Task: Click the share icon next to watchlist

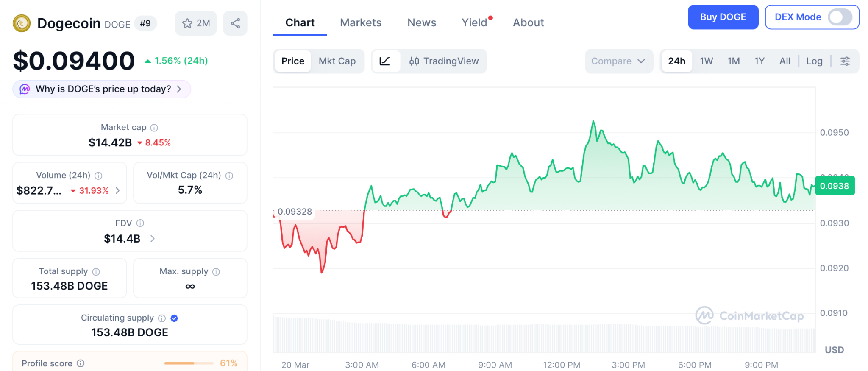Action: click(235, 23)
